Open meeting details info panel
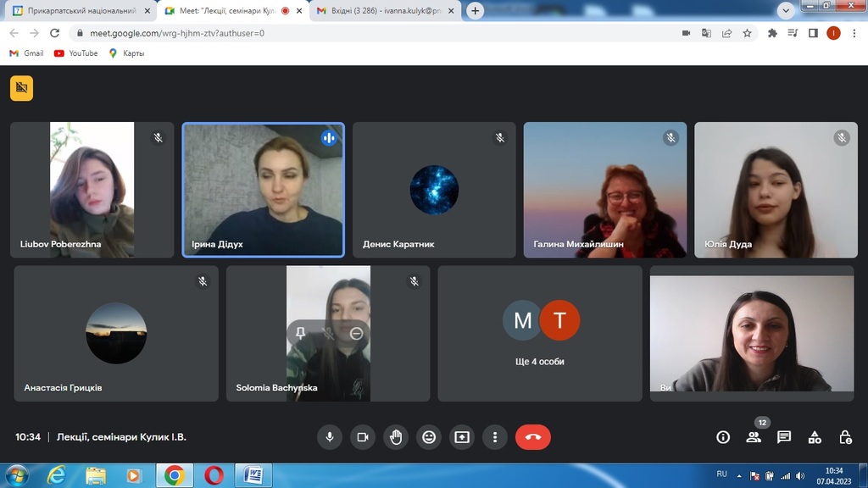This screenshot has width=868, height=488. point(723,437)
